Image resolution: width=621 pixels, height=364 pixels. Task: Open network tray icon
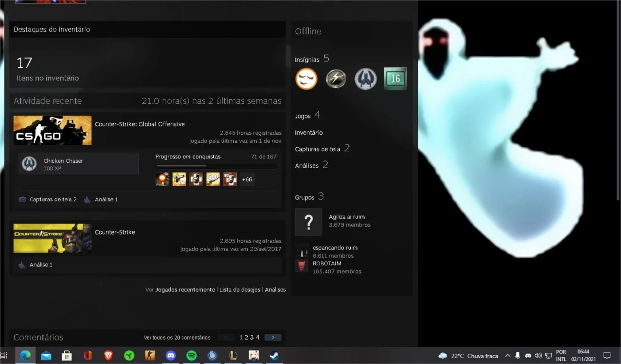tap(549, 356)
